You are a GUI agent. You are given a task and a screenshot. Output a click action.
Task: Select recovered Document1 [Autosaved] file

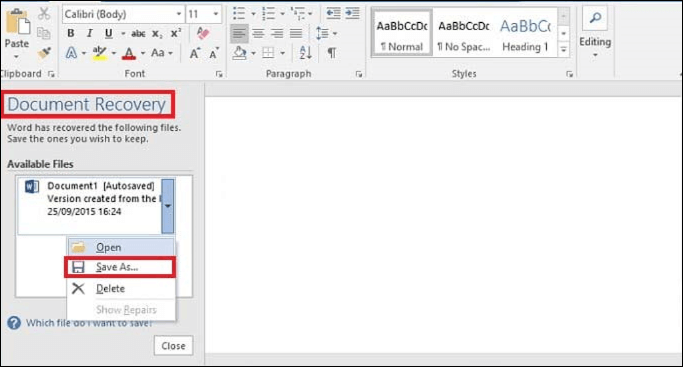pos(90,205)
